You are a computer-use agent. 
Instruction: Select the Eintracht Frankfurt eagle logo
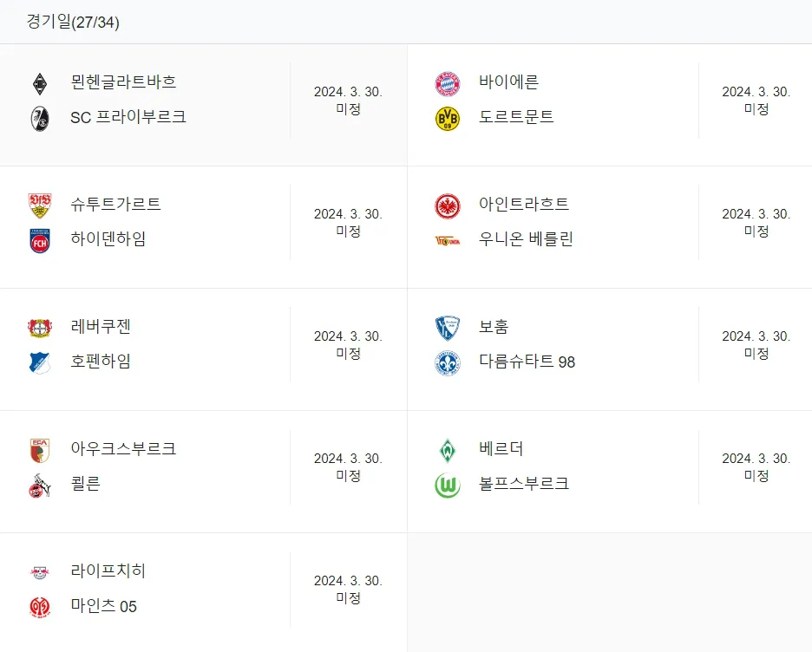tap(448, 206)
